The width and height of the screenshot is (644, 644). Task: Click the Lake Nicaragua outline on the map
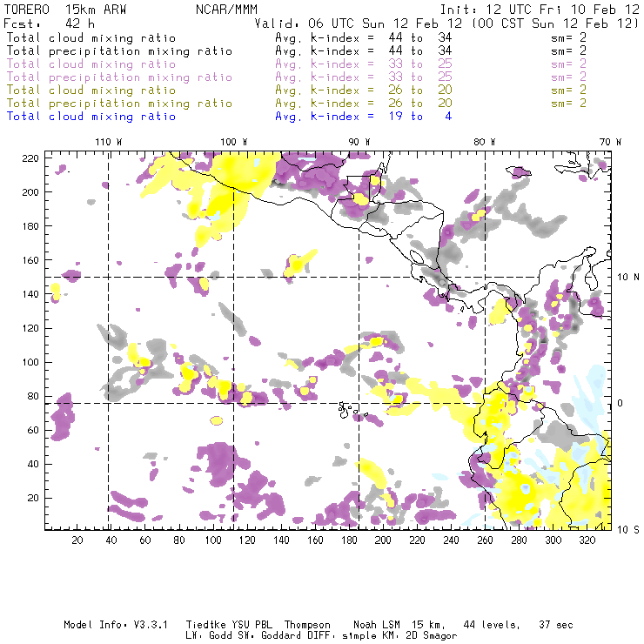[x=417, y=257]
